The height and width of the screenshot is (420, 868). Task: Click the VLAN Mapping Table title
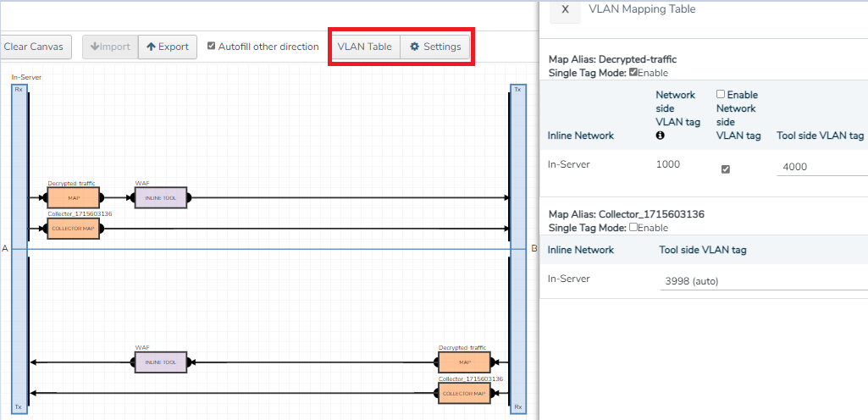pyautogui.click(x=642, y=9)
